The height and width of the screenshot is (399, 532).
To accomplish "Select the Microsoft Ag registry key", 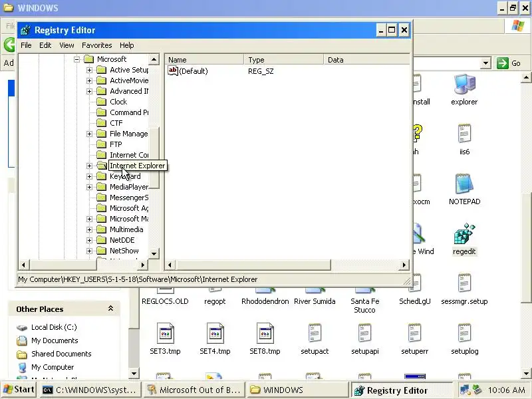I will (129, 208).
